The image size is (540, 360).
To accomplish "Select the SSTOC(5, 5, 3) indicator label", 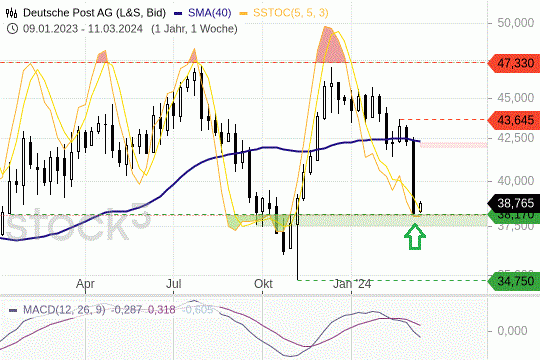I will (291, 13).
